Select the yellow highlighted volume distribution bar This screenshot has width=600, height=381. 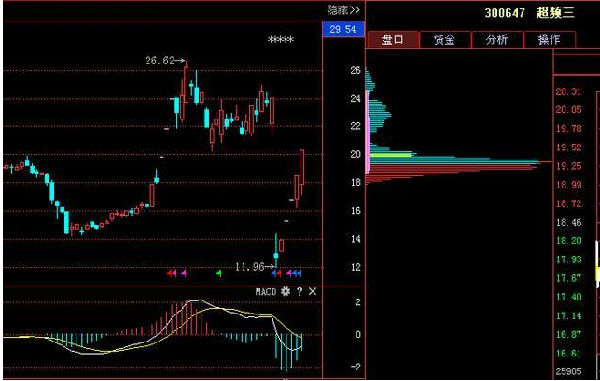coord(390,155)
